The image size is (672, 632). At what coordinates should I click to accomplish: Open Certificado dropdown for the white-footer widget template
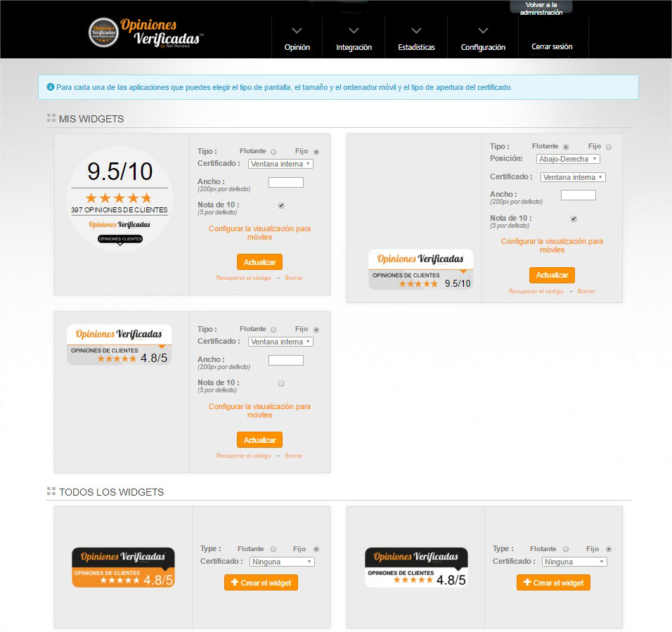click(x=574, y=562)
